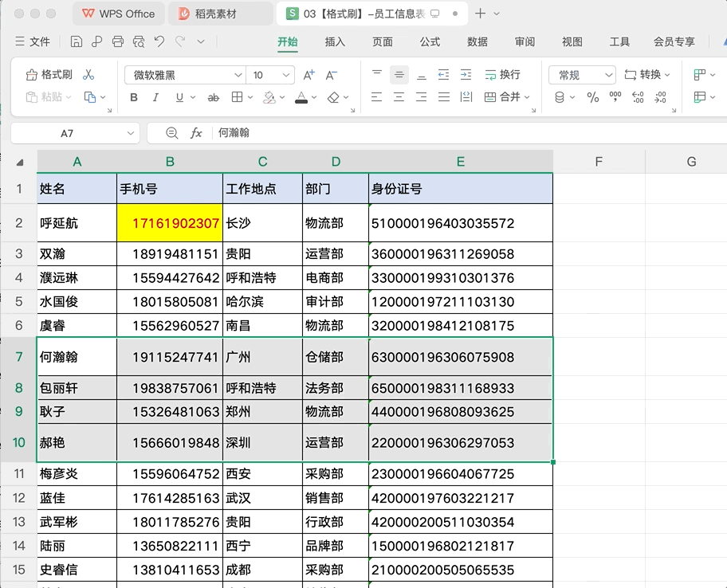Toggle strikethrough formatting
This screenshot has height=588, width=727.
(213, 97)
